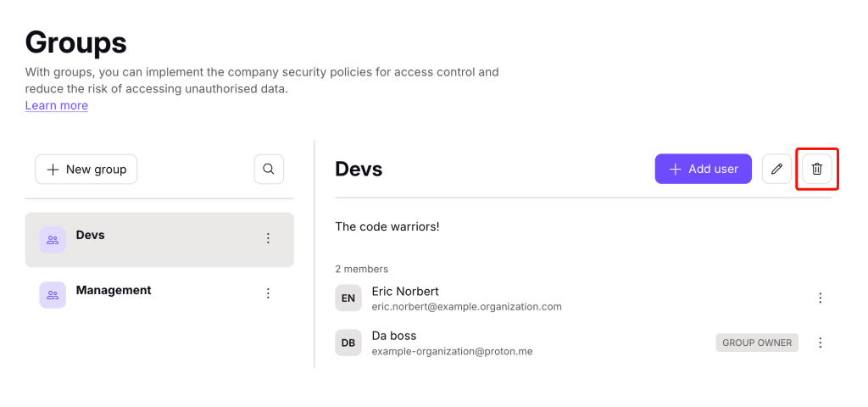Click the EN avatar for Eric Norbert
The image size is (868, 407).
348,298
